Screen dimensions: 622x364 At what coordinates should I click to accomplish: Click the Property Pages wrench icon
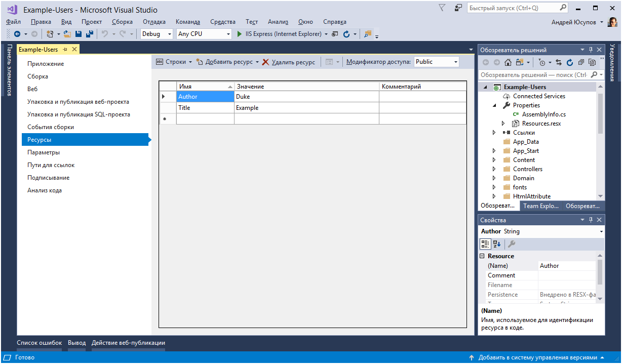[512, 244]
